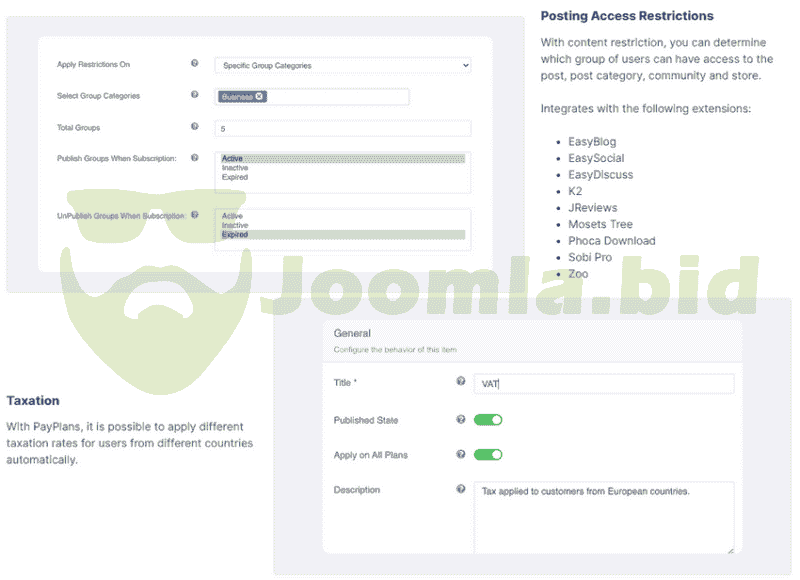Click the Select Group Categories tag field
This screenshot has width=800, height=580.
coord(335,97)
